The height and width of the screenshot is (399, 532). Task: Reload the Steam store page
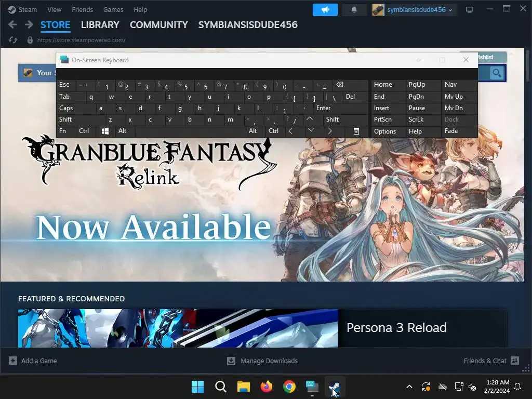13,40
